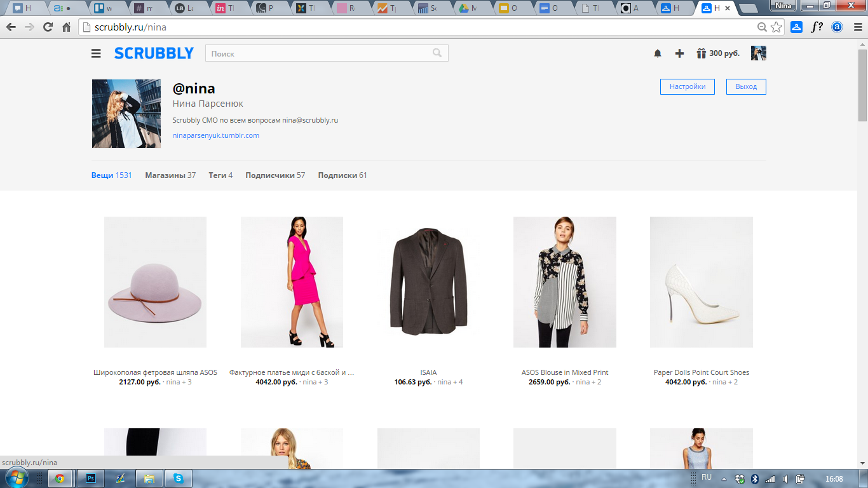Open the white court shoe thumbnail

(702, 282)
